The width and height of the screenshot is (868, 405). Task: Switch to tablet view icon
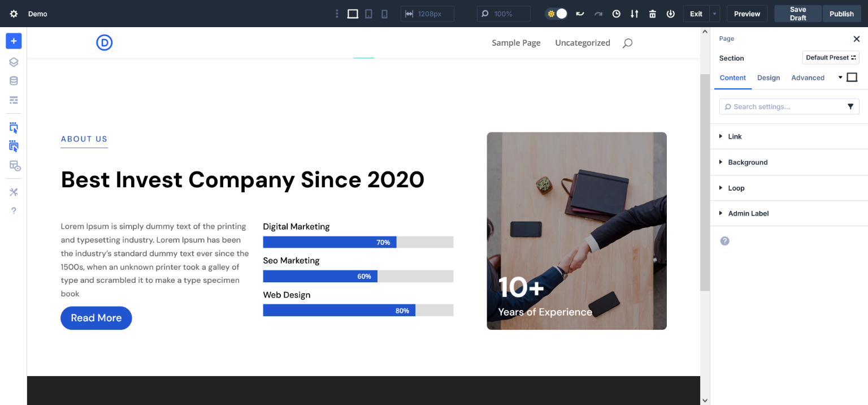[x=368, y=14]
